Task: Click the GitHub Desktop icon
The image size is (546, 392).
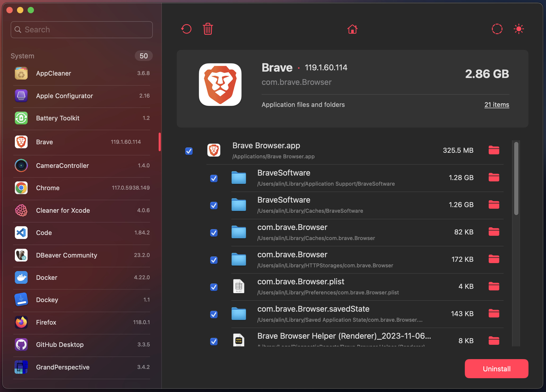Action: (x=21, y=345)
